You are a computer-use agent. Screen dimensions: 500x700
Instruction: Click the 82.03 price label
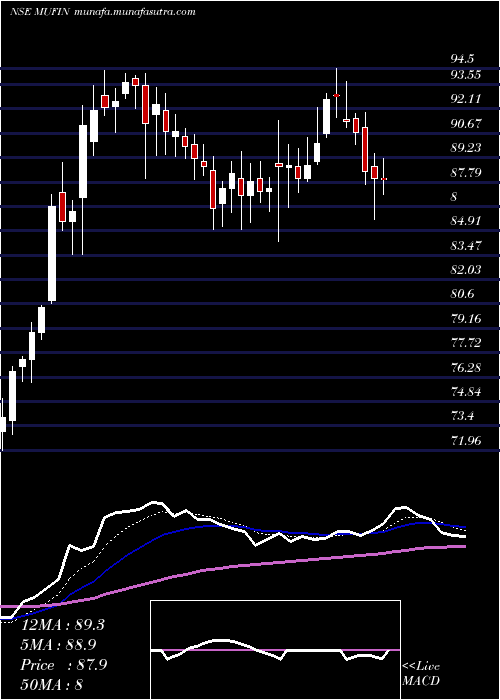pyautogui.click(x=465, y=270)
